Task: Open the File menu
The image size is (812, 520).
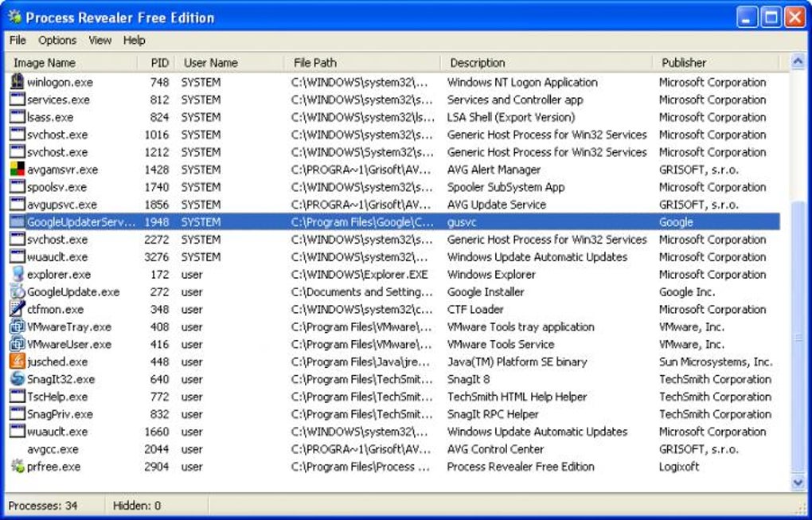Action: [x=18, y=41]
